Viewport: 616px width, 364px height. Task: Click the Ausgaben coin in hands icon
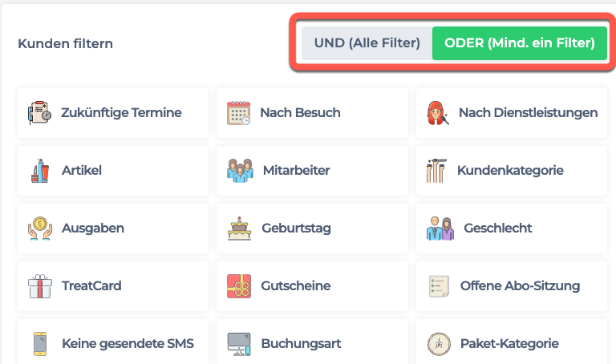[x=39, y=229]
